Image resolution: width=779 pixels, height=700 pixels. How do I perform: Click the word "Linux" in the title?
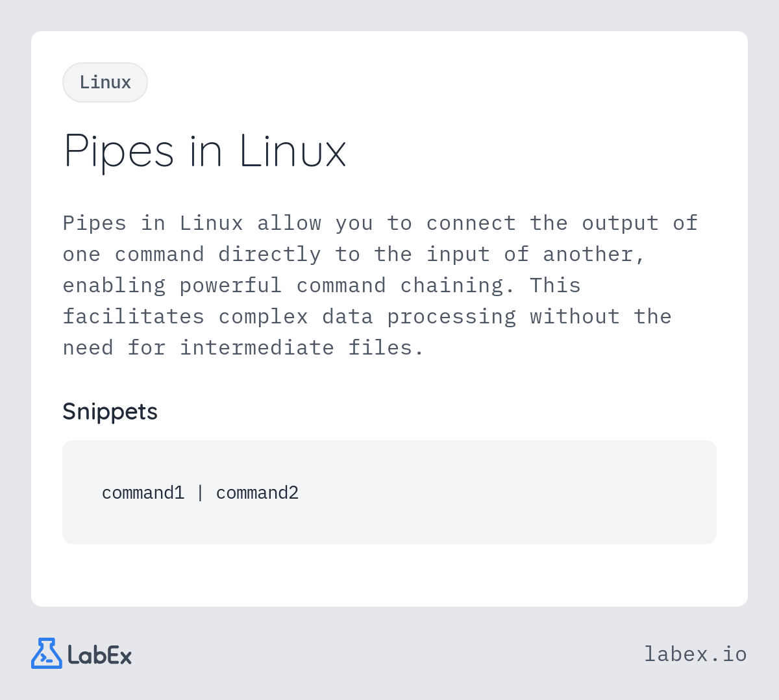[293, 151]
